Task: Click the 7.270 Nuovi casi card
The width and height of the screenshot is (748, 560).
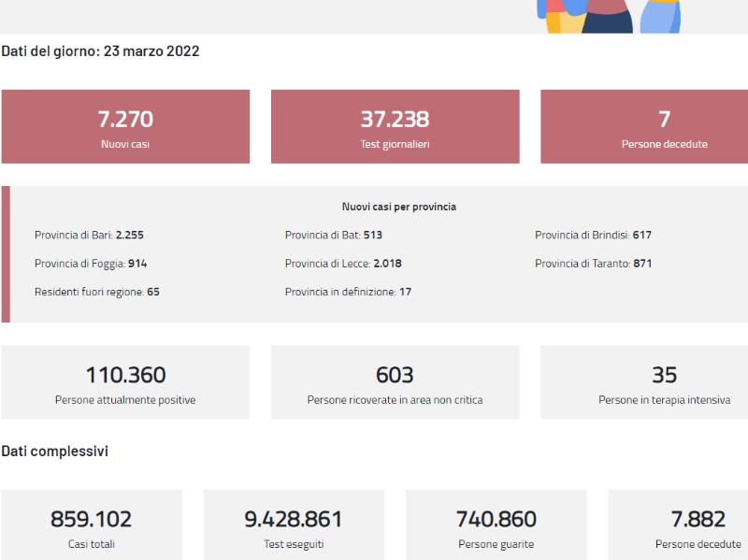Action: coord(125,126)
